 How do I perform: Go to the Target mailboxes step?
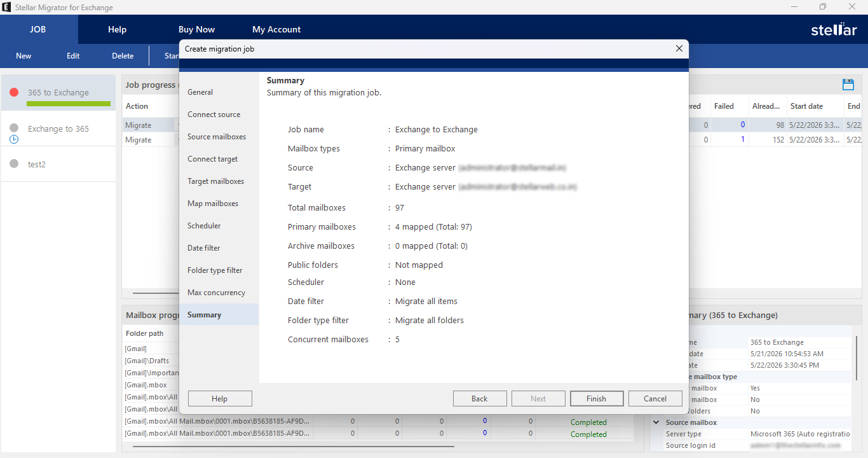tap(219, 181)
